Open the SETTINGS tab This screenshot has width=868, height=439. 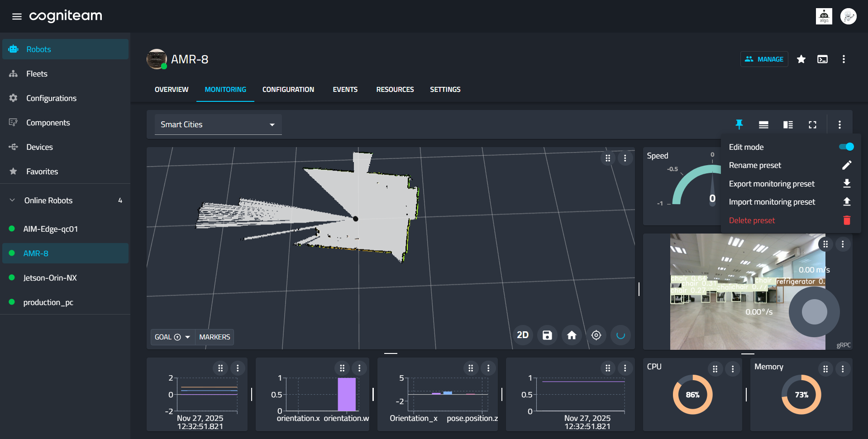445,90
